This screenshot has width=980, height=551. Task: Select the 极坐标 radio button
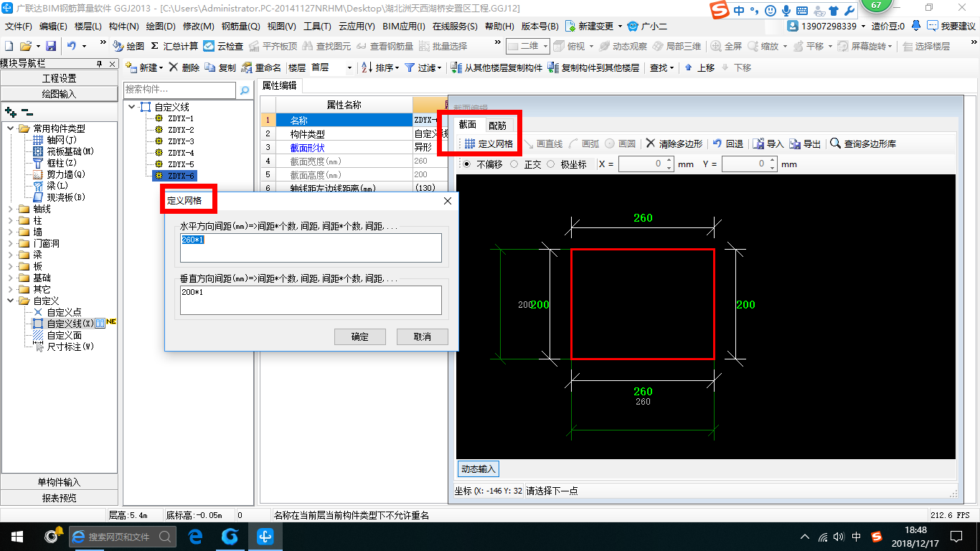[551, 164]
